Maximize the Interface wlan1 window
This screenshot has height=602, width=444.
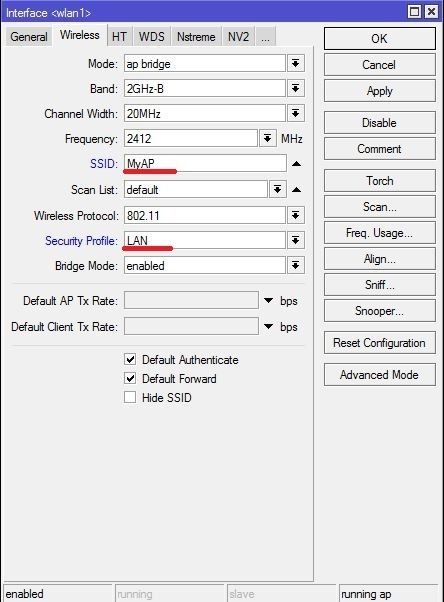tap(414, 12)
